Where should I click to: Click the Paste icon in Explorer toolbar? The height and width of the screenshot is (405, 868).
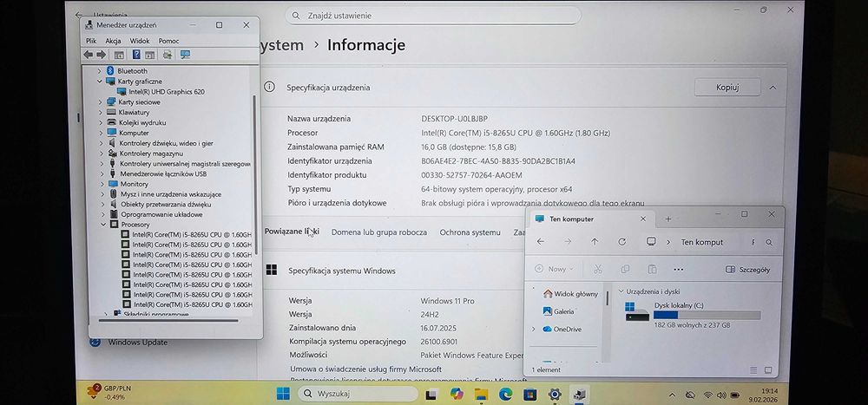[x=652, y=269]
